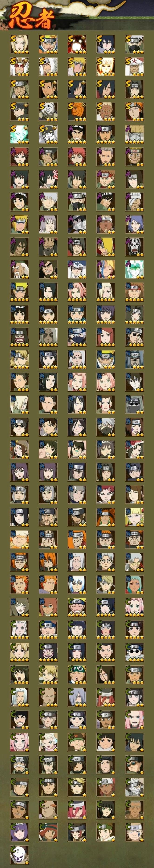Open the S-rank glowing teal Susanoo portrait
This screenshot has width=154, height=868.
coord(19,134)
